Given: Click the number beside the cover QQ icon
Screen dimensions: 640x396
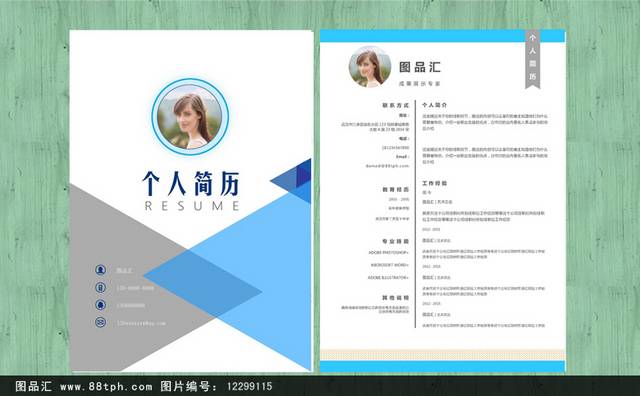Looking at the screenshot, I should (x=131, y=305).
